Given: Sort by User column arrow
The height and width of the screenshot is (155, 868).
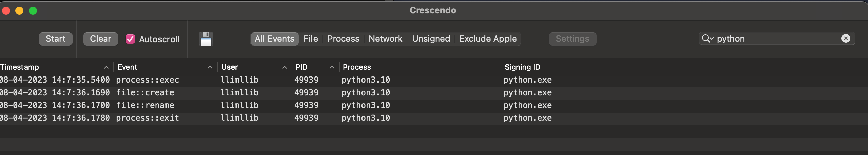Looking at the screenshot, I should pyautogui.click(x=284, y=67).
